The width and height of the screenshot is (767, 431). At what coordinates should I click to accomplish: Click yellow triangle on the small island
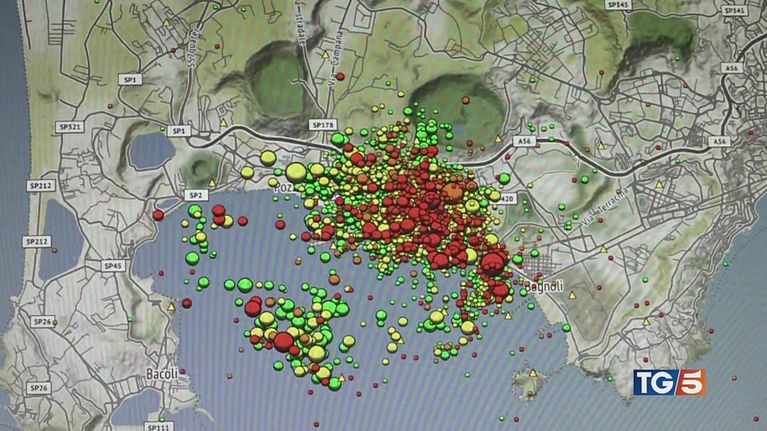[532, 374]
